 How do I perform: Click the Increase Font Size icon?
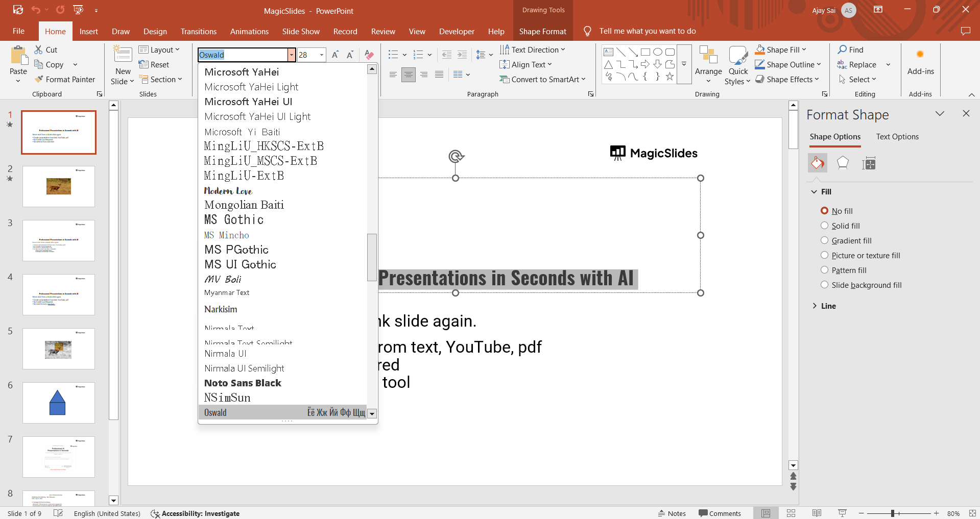pyautogui.click(x=335, y=55)
